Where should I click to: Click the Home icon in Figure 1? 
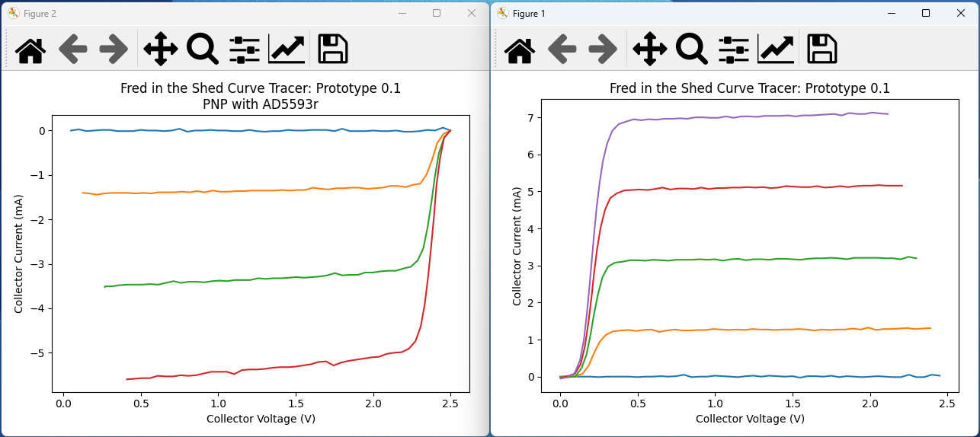point(520,49)
